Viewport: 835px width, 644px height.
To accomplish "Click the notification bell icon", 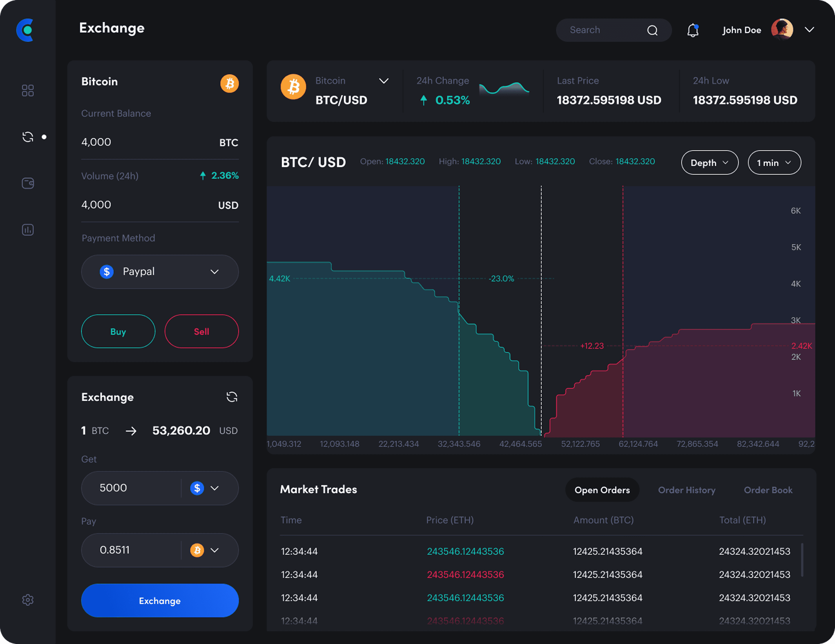I will (x=692, y=30).
